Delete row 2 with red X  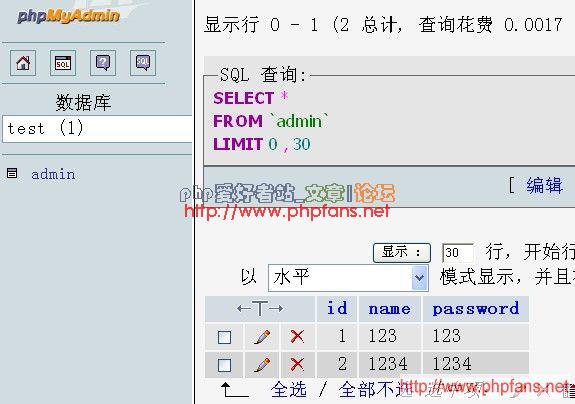(297, 364)
